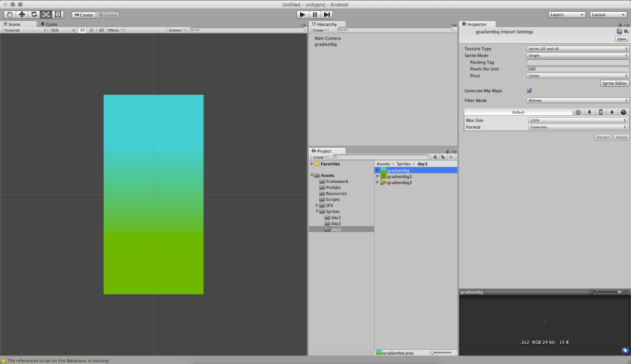Select the Rect transform tool
The height and width of the screenshot is (364, 631).
tap(58, 14)
